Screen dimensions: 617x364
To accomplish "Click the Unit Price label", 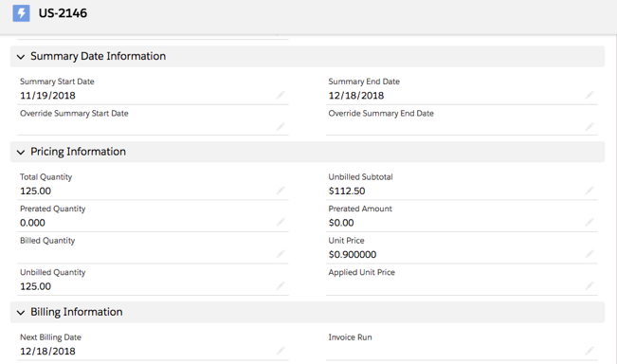I will point(346,241).
